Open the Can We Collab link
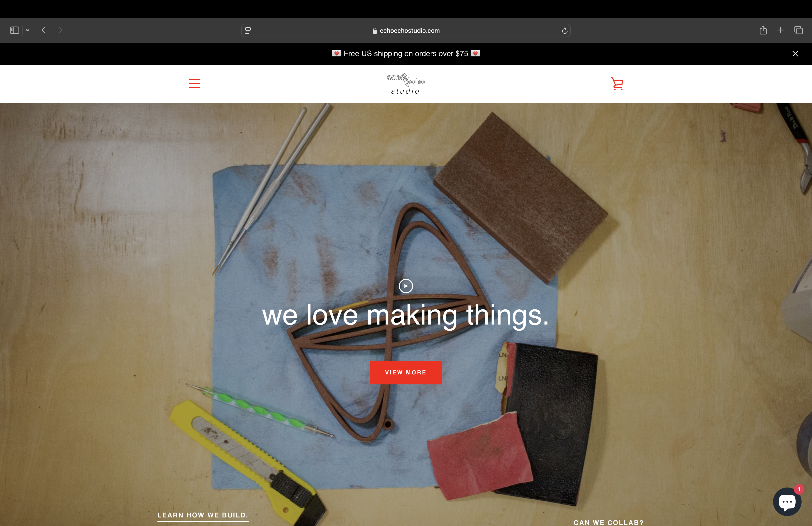 click(609, 522)
